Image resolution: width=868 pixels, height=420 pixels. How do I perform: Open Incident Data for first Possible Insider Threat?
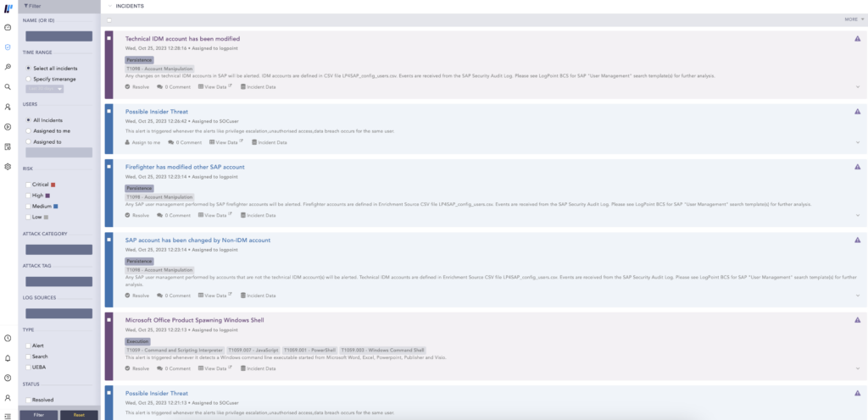pyautogui.click(x=269, y=142)
